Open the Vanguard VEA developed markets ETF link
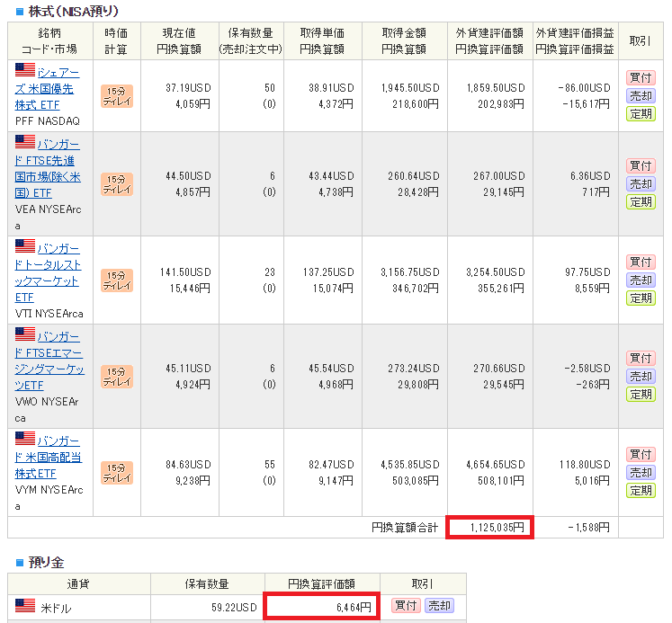 tap(48, 169)
